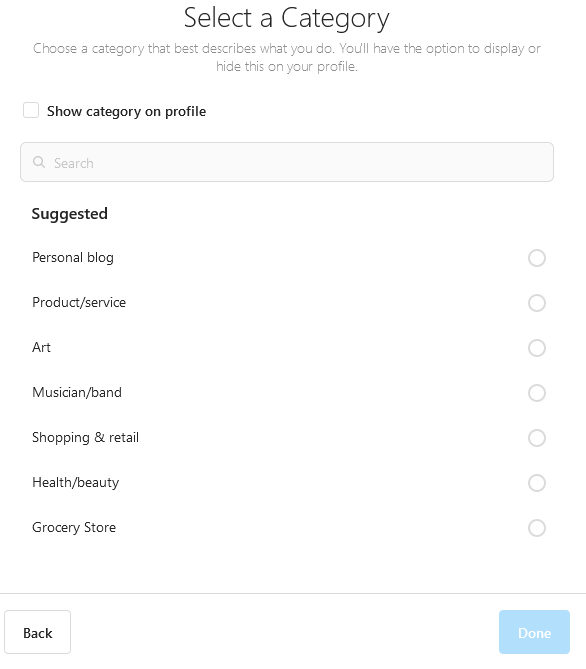
Task: Click the Personal blog category label
Action: (x=73, y=258)
